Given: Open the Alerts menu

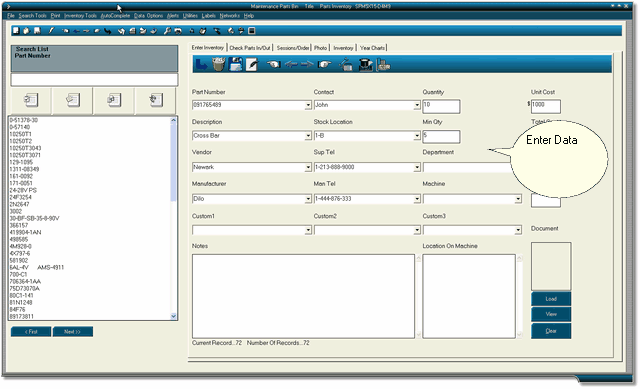Looking at the screenshot, I should coord(173,16).
